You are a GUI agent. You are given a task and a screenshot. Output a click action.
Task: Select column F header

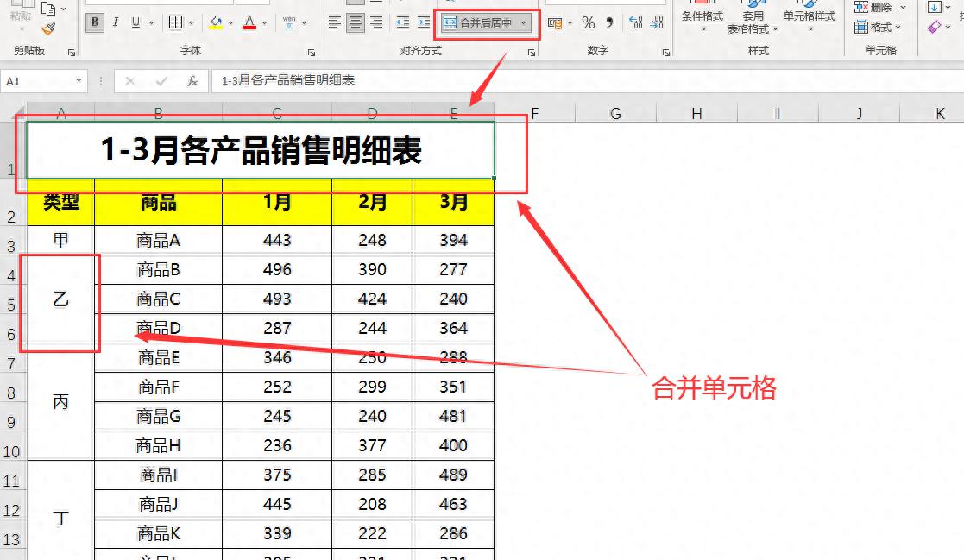535,113
